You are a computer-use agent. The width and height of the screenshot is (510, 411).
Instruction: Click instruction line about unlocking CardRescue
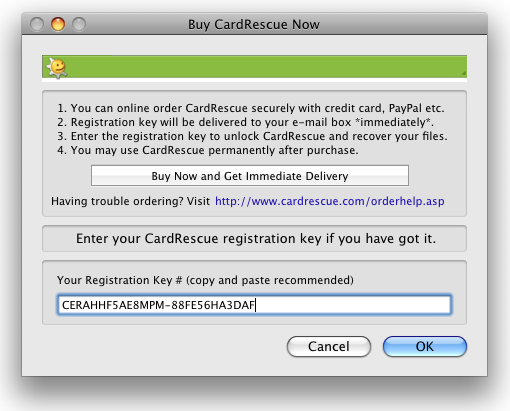click(252, 136)
